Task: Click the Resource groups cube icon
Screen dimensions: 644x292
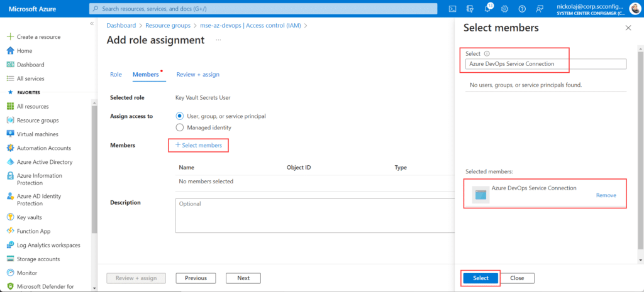Action: tap(11, 121)
